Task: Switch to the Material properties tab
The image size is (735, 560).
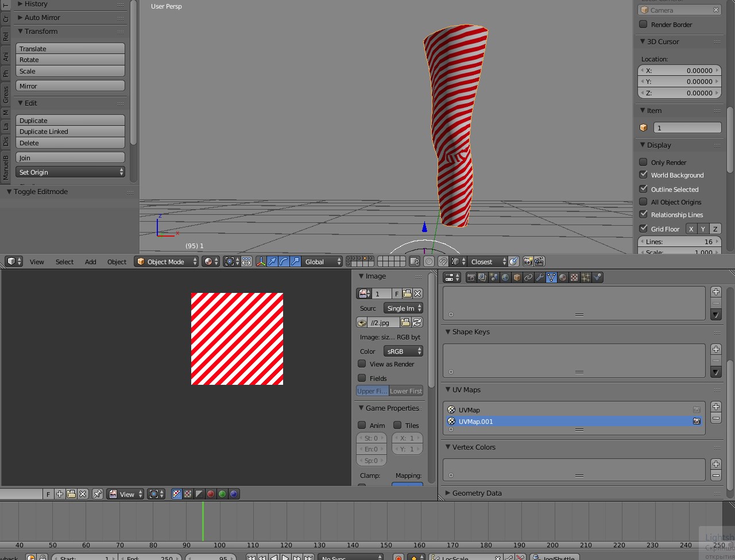Action: (x=563, y=277)
